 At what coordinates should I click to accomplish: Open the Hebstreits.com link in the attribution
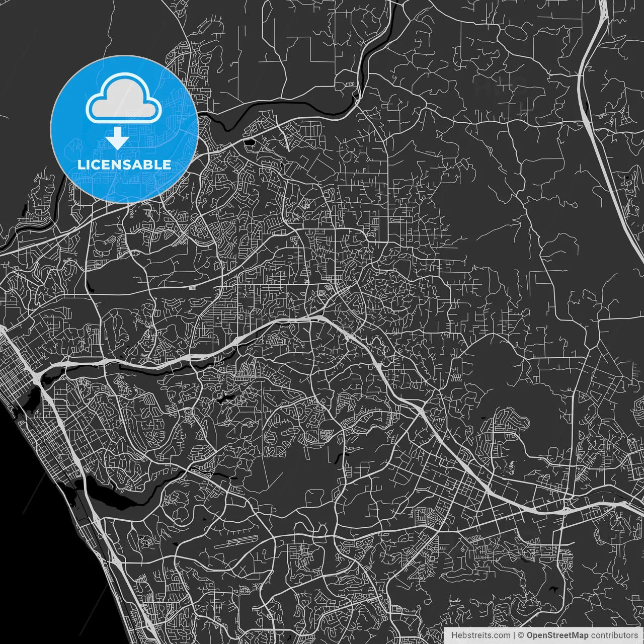click(x=480, y=635)
